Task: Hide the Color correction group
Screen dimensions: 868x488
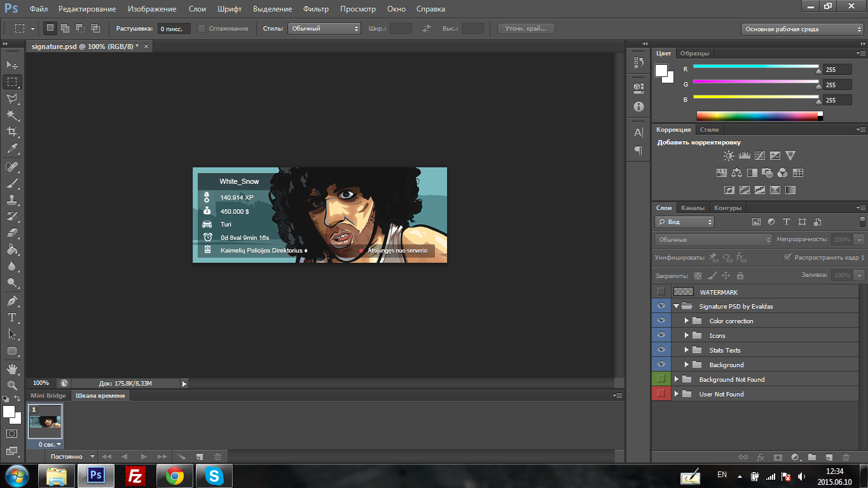Action: (x=661, y=321)
